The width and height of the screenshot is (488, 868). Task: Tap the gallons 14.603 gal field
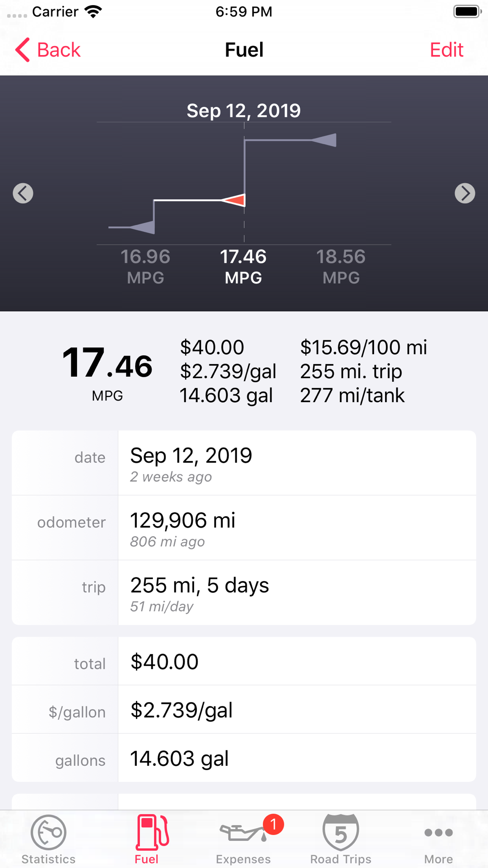coord(244,758)
